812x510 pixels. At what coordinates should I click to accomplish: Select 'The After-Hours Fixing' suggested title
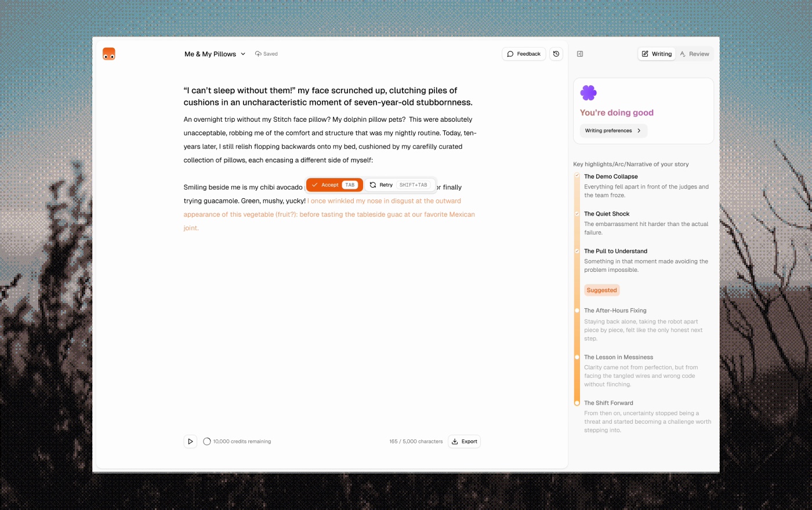615,311
